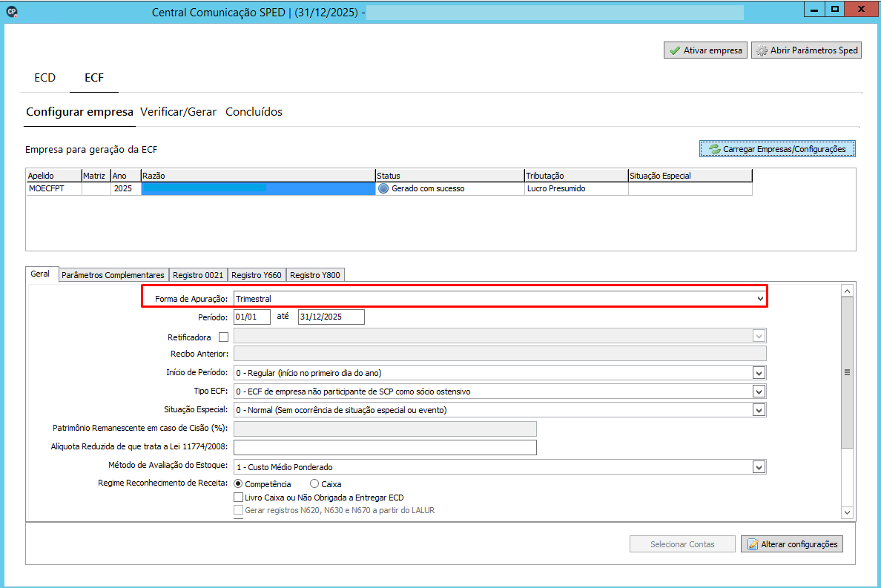Open the Configurar empresa section
The image size is (881, 588).
coord(79,112)
